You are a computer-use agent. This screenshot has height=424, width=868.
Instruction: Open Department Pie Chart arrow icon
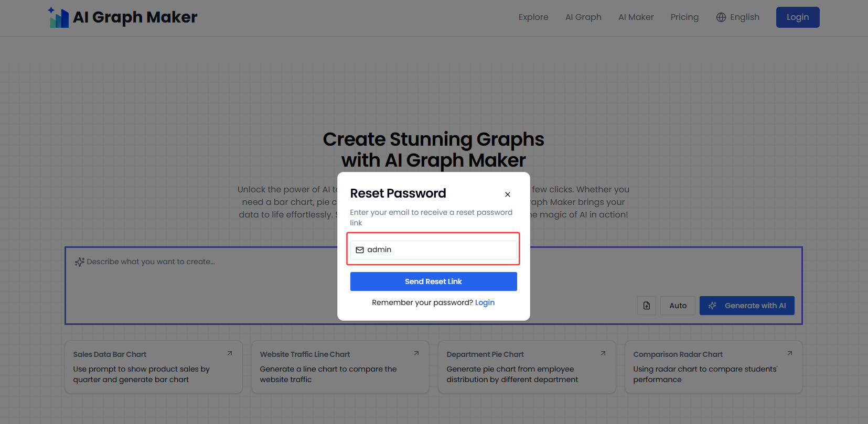click(x=603, y=354)
